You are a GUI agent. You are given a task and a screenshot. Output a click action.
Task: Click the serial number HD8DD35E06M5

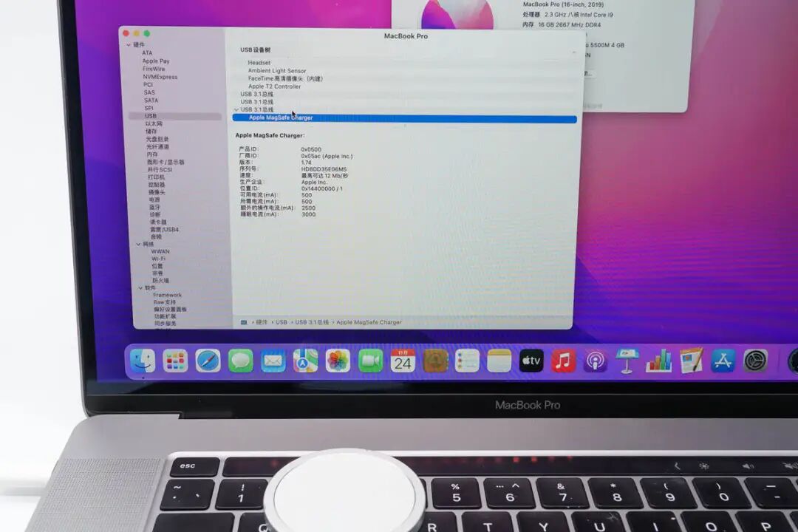click(x=324, y=169)
